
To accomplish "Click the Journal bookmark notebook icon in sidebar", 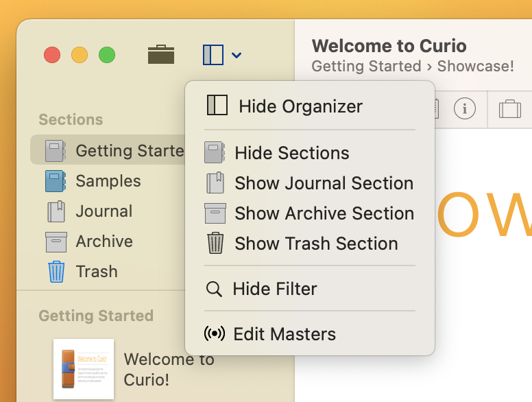I will 56,211.
